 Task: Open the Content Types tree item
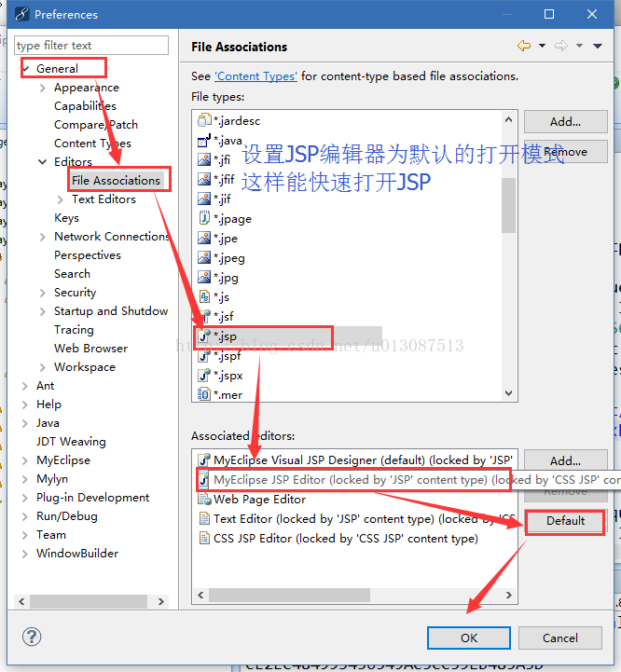(92, 144)
